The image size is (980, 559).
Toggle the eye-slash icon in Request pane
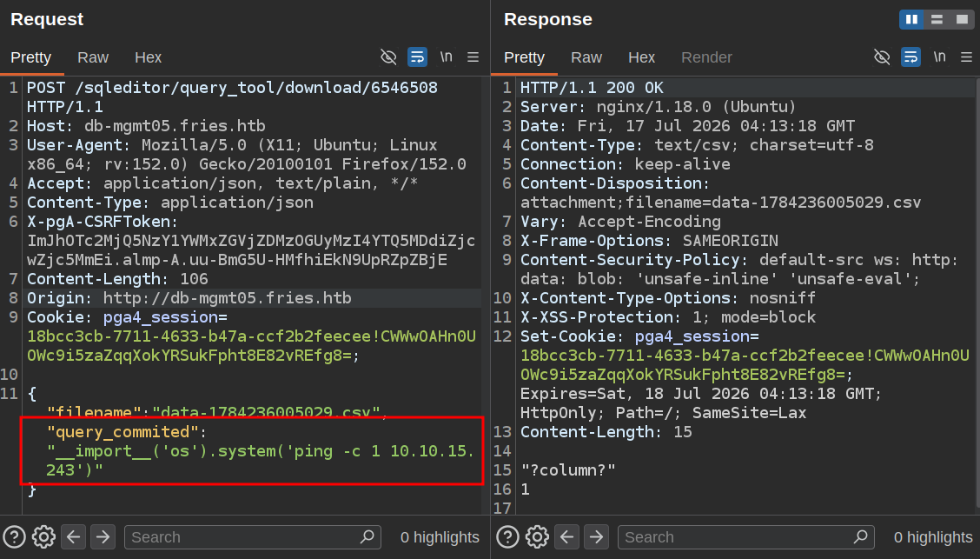[x=388, y=57]
